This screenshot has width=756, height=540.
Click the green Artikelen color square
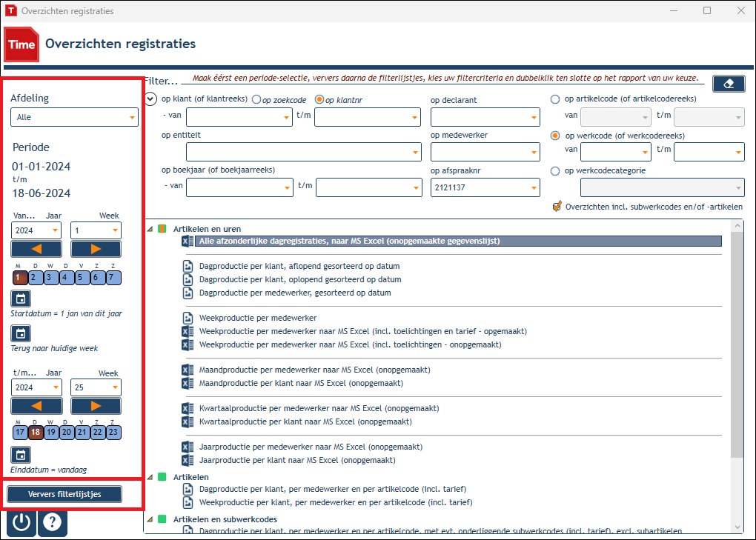[162, 477]
